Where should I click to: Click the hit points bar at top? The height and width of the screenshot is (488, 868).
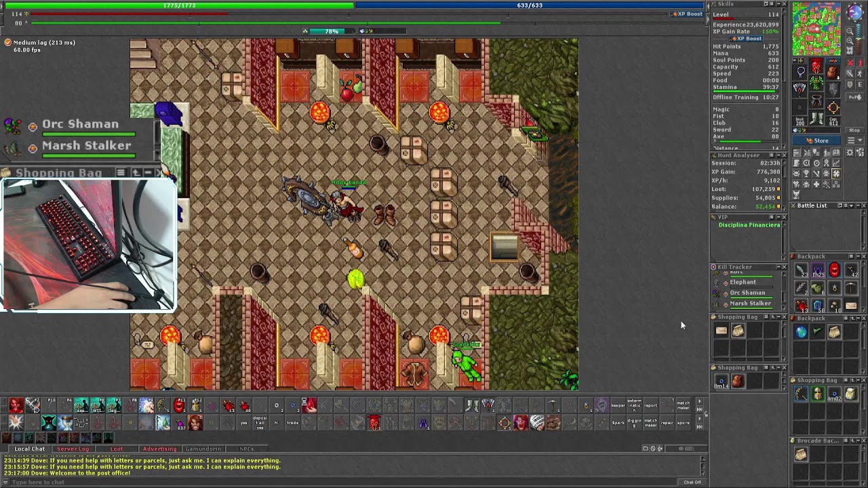point(179,5)
